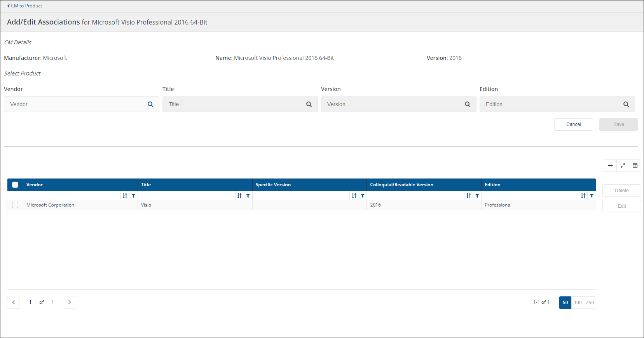Viewport: 644px width, 338px height.
Task: Go to next page arrow
Action: (70, 302)
